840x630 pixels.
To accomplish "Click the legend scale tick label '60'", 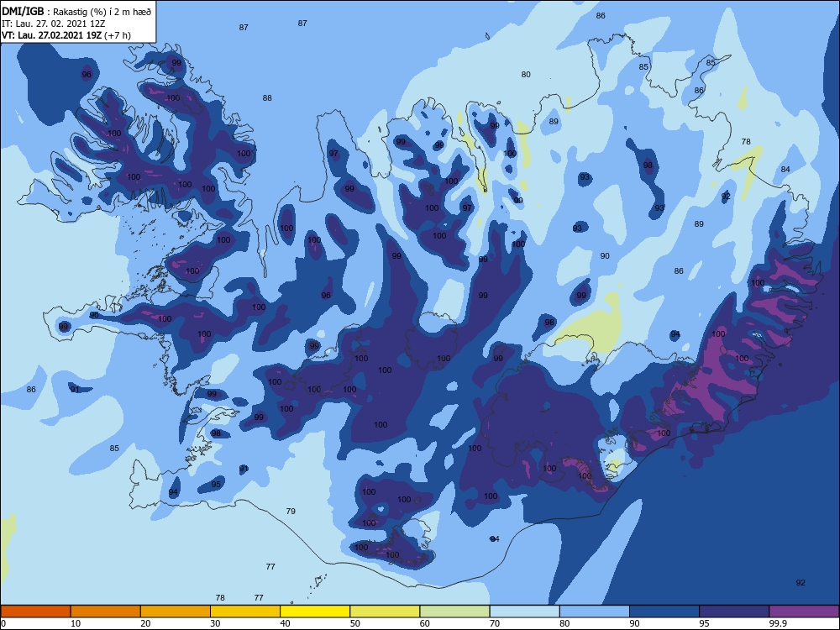I will (x=425, y=623).
